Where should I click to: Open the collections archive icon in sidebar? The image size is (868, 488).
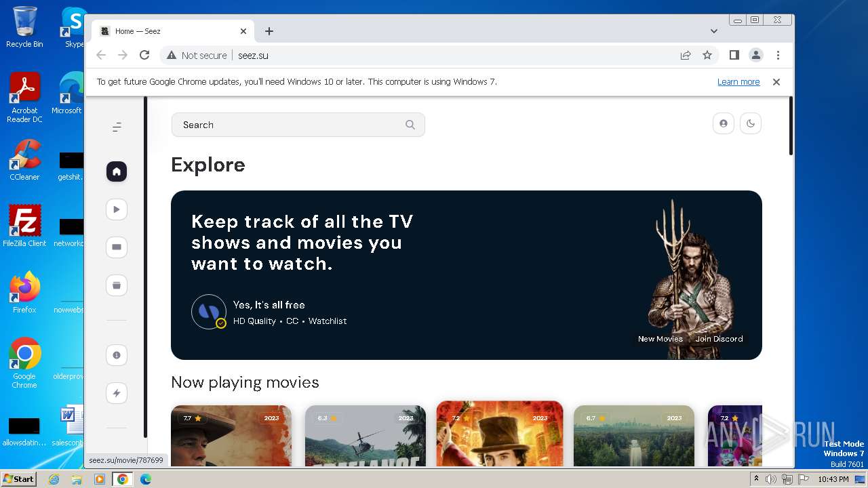coord(117,285)
